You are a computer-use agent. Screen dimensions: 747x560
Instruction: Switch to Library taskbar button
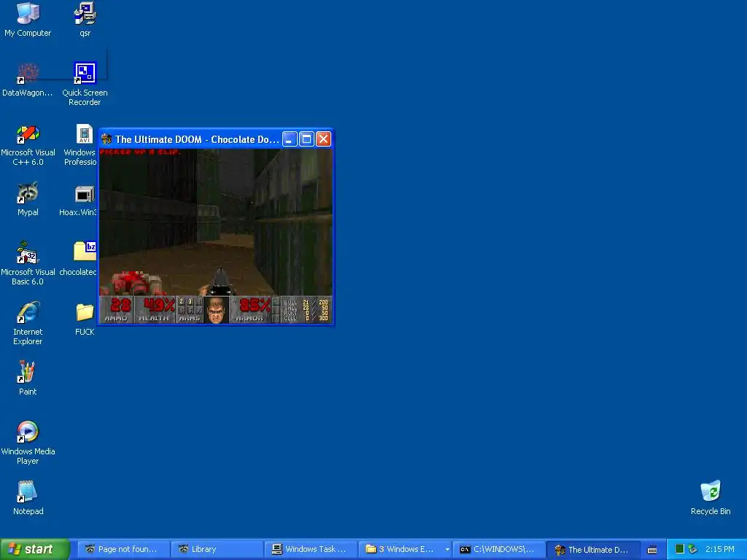(x=217, y=549)
